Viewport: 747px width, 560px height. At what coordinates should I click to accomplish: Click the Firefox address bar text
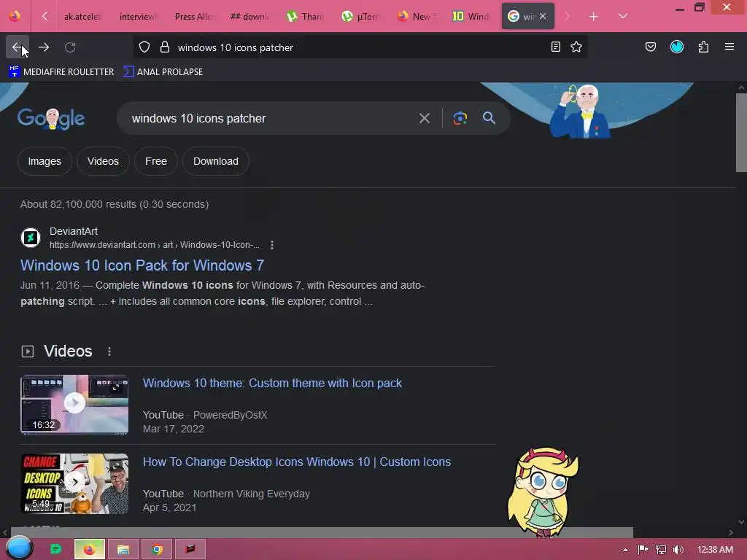[x=236, y=47]
